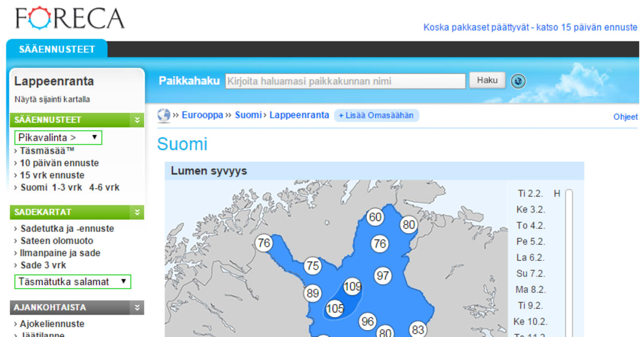Click the globe icon at breadcrumb start
644x337 pixels.
164,115
